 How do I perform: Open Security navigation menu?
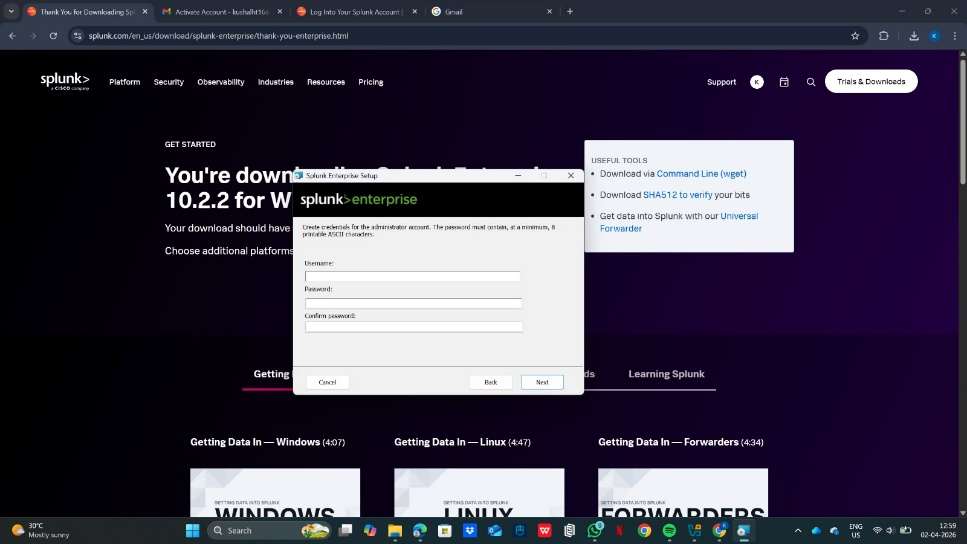click(168, 82)
